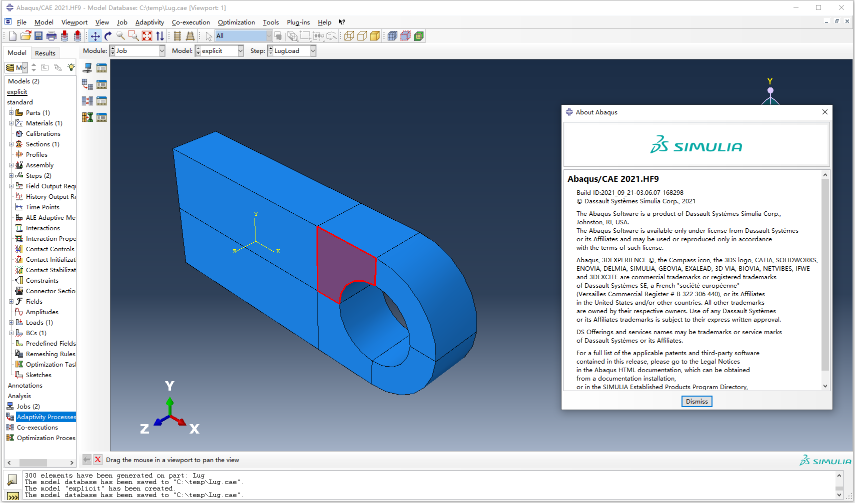Click the Create Job icon
This screenshot has height=503, width=855.
tap(87, 68)
